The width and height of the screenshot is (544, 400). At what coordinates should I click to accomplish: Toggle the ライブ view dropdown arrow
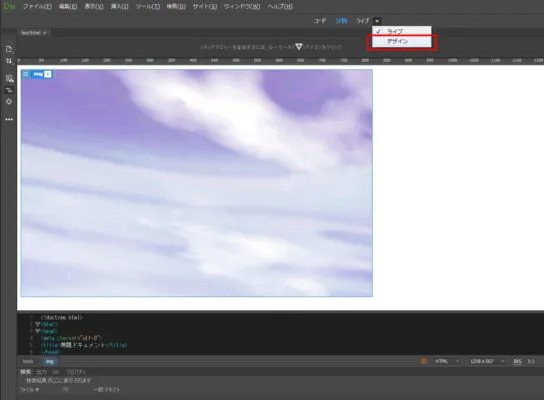click(377, 21)
